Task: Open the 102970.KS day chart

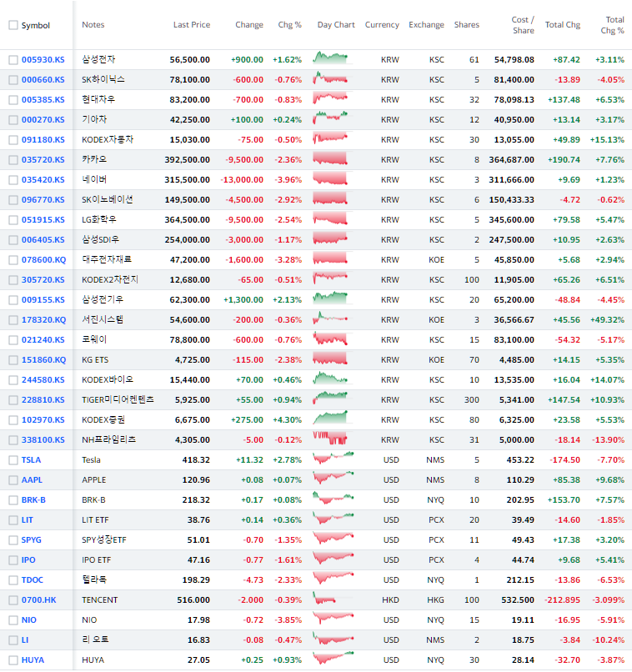Action: click(x=333, y=419)
